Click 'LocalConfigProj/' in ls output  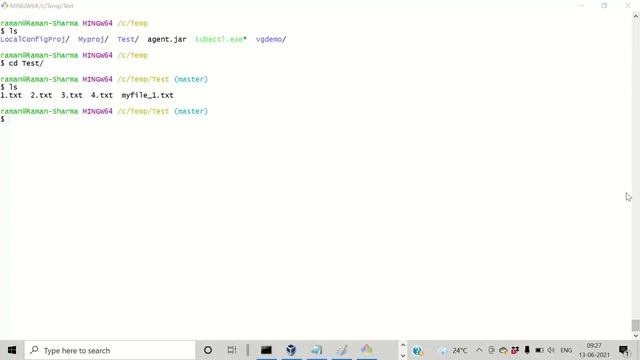click(35, 39)
